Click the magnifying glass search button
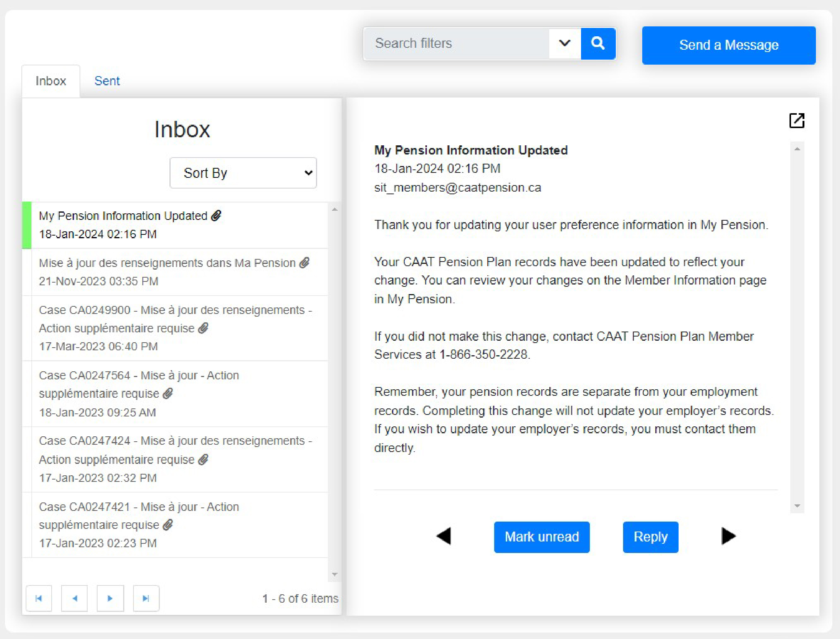Image resolution: width=840 pixels, height=639 pixels. coord(598,44)
